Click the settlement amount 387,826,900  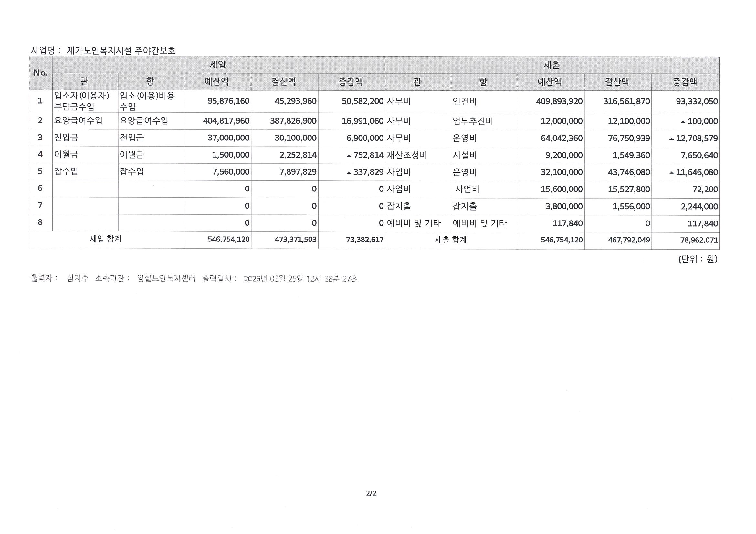pos(293,121)
